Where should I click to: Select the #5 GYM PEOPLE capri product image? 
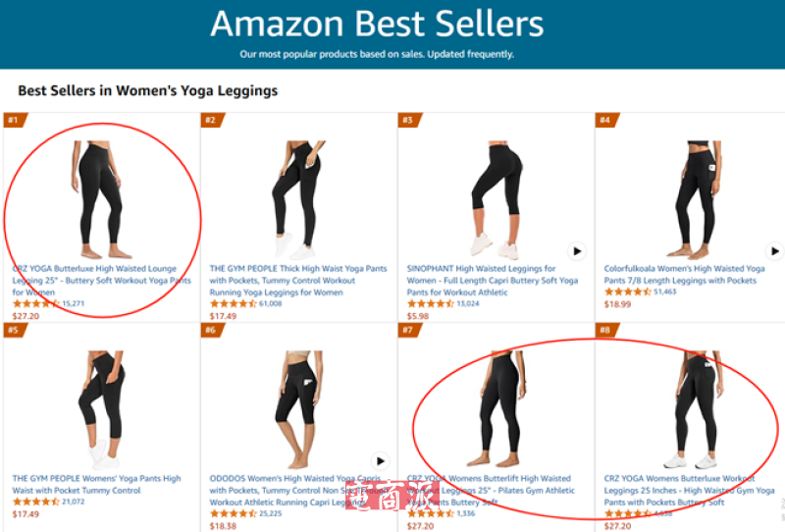(102, 409)
